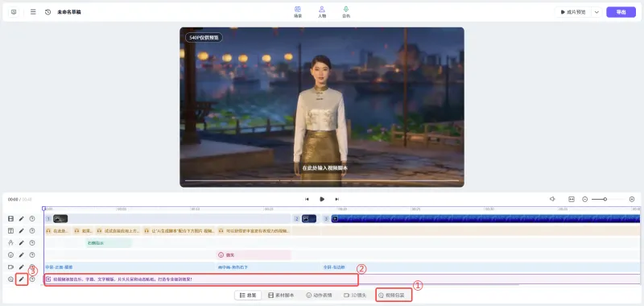The height and width of the screenshot is (306, 644).
Task: Select the blue video clip numbered 3
Action: 485,219
